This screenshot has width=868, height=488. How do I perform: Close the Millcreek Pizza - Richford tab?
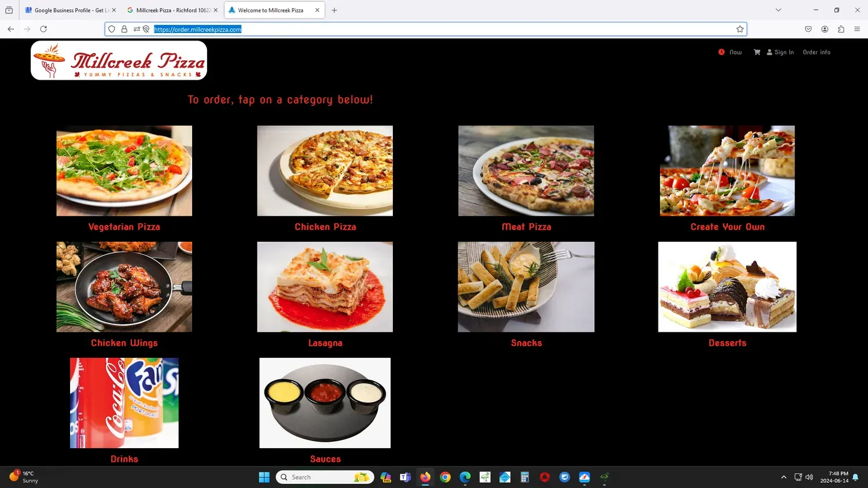pos(216,10)
